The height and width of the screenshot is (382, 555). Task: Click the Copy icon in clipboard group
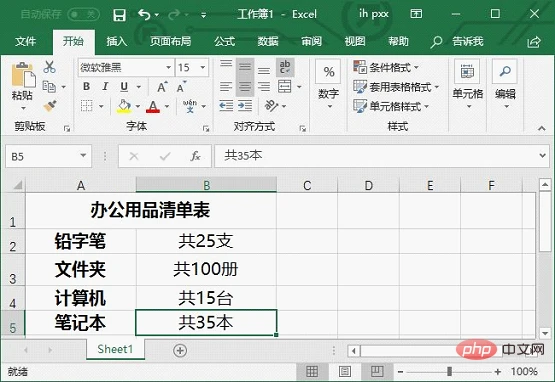tap(49, 86)
